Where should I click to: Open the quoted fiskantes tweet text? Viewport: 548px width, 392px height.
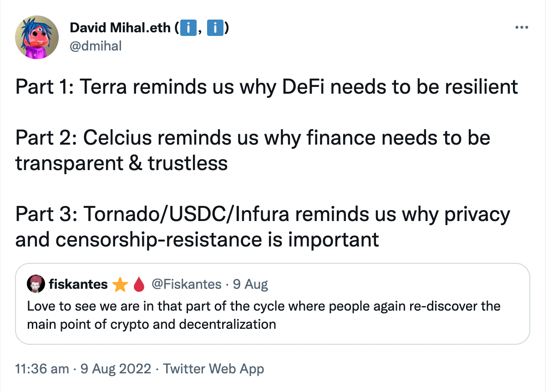(264, 315)
